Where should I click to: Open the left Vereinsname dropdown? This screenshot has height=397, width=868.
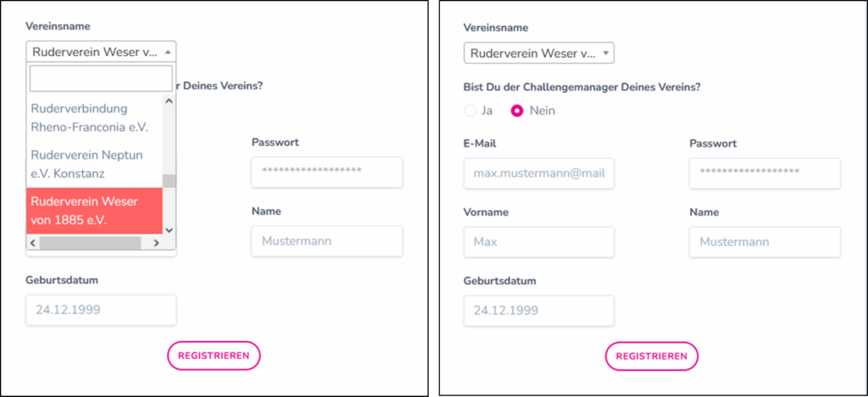(101, 52)
